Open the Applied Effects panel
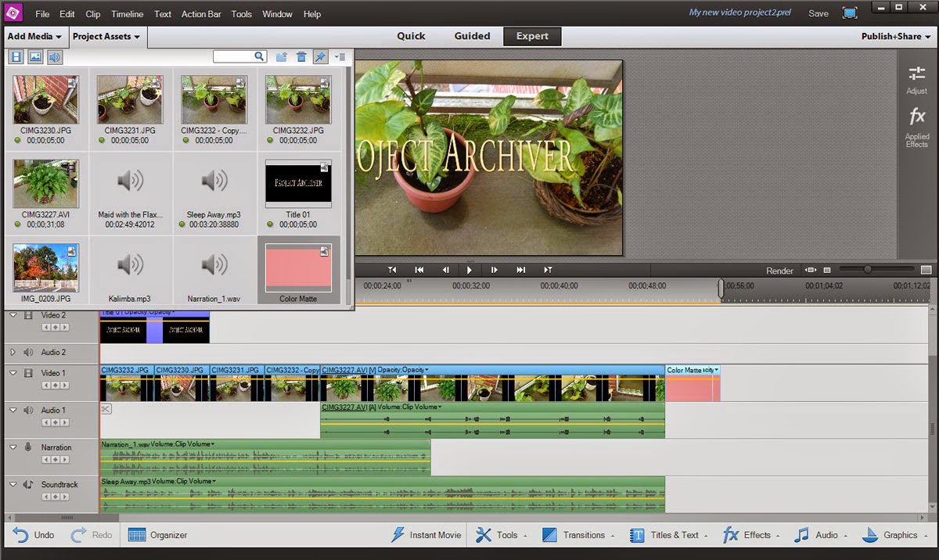 tap(916, 121)
